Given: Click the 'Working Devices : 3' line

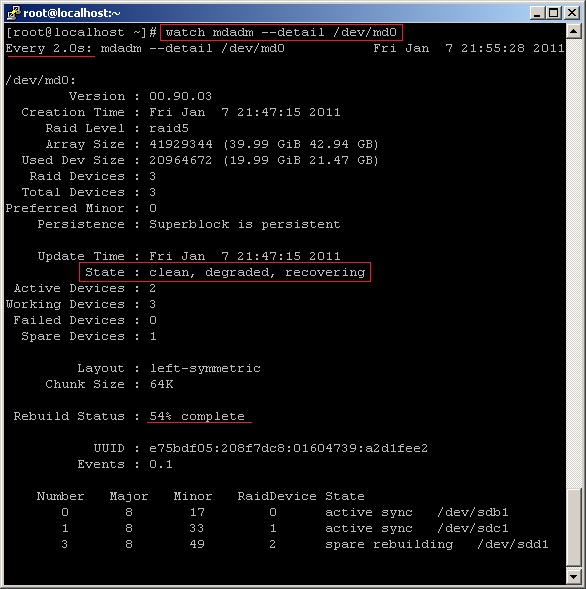Looking at the screenshot, I should click(x=81, y=304).
